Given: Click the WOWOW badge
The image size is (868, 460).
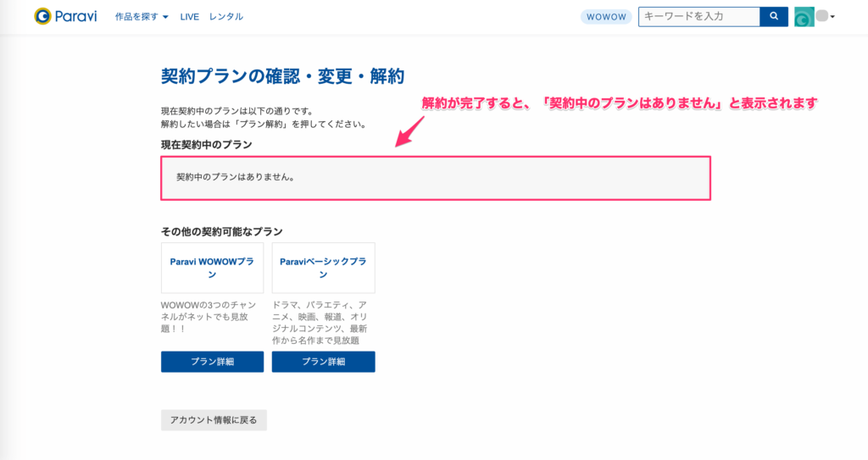Looking at the screenshot, I should coord(606,17).
